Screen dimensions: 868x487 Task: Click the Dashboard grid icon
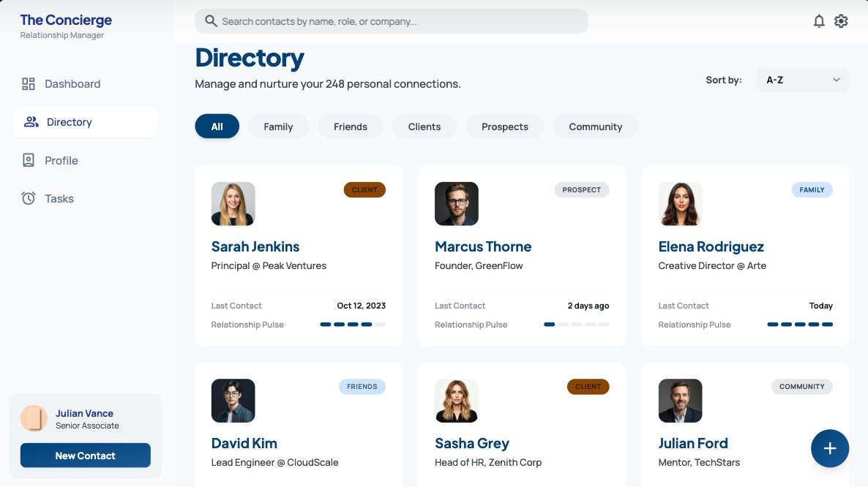[x=29, y=84]
